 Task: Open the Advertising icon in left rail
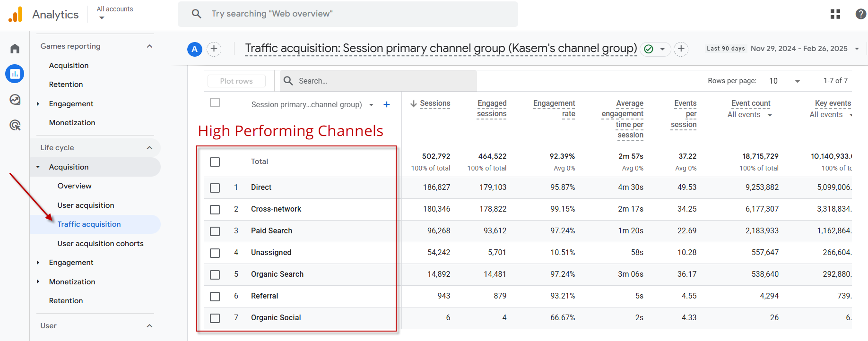click(15, 125)
